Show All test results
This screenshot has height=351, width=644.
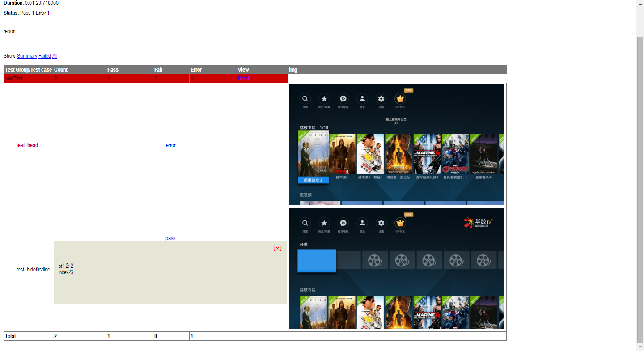click(55, 56)
